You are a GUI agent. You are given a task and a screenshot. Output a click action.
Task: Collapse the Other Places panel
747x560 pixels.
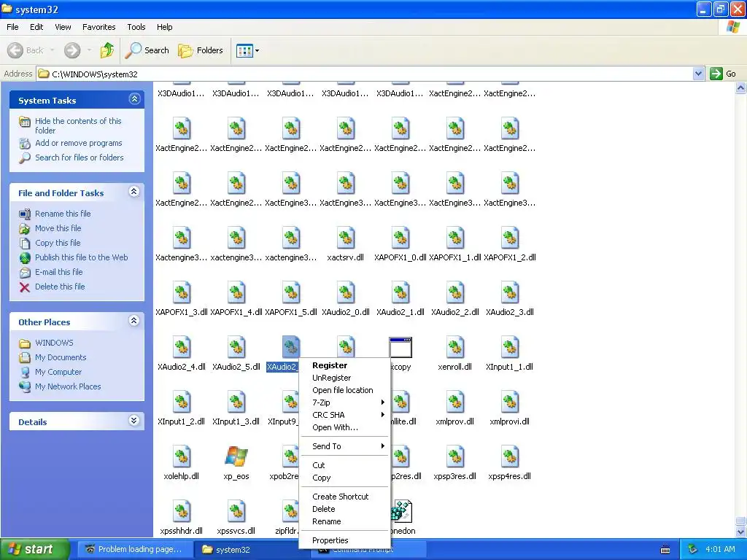click(134, 321)
